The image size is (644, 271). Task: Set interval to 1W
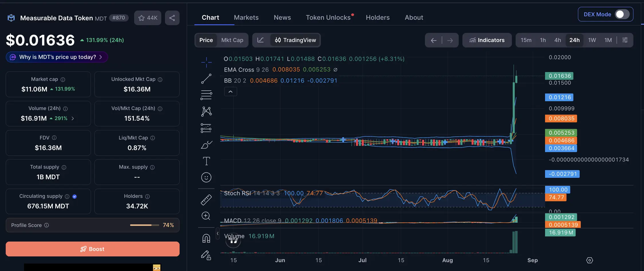(x=592, y=40)
